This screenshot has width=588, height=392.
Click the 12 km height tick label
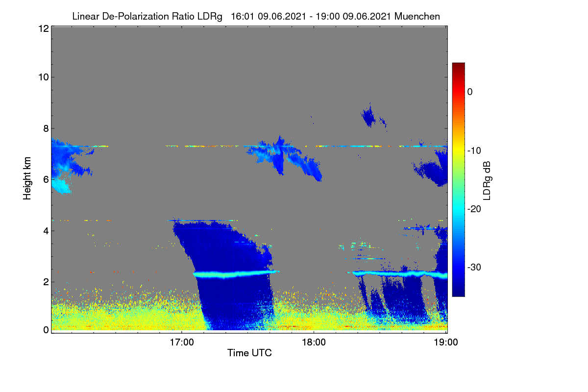(43, 29)
